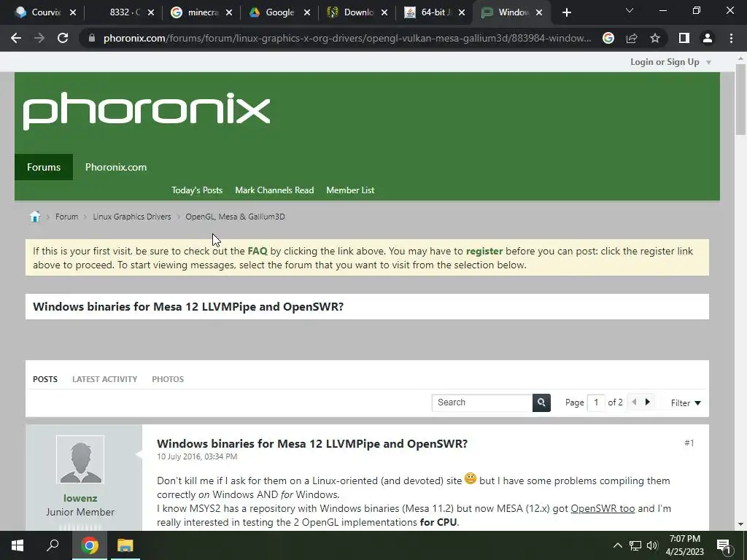Image resolution: width=747 pixels, height=560 pixels.
Task: Click the volume speaker tray icon
Action: point(652,545)
